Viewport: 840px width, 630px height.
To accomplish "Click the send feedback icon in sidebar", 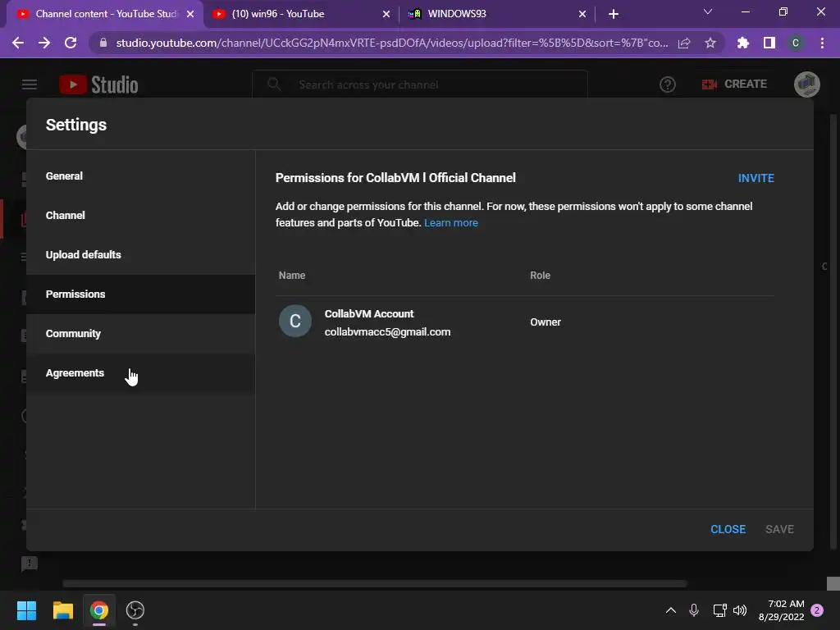I will coord(29,564).
